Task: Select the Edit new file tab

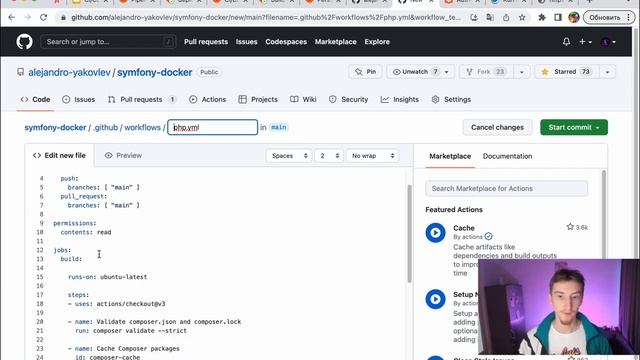Action: pos(59,156)
